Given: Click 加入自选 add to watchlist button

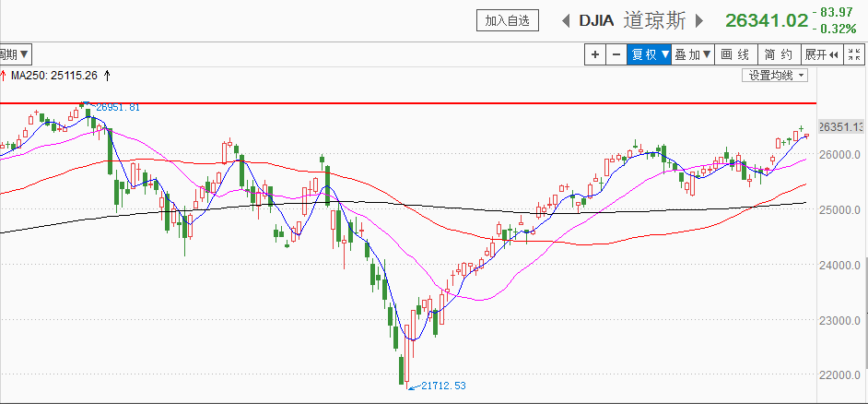Looking at the screenshot, I should tap(508, 21).
